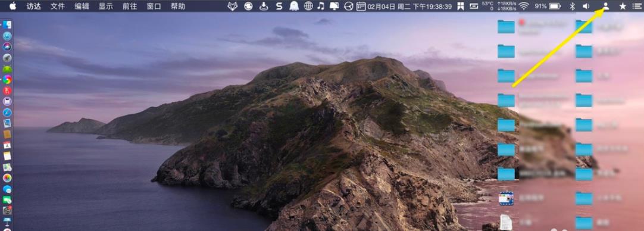Click the star icon in menu bar
Image resolution: width=644 pixels, height=231 pixels.
[x=623, y=6]
